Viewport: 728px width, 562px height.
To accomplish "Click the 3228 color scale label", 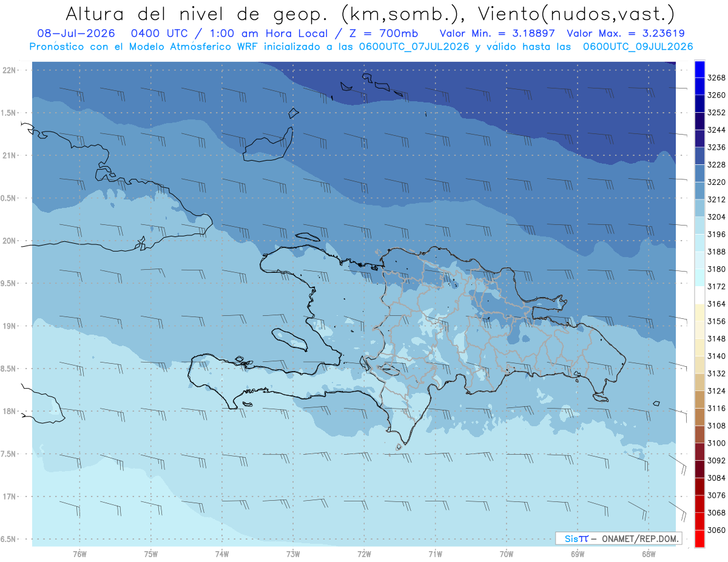I will pos(716,164).
